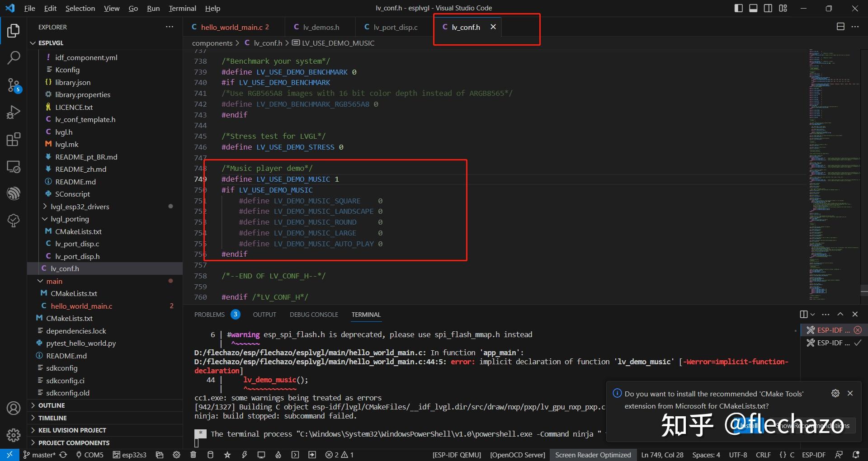The width and height of the screenshot is (868, 461).
Task: Click the trash full-clean icon in status bar
Action: (x=193, y=455)
